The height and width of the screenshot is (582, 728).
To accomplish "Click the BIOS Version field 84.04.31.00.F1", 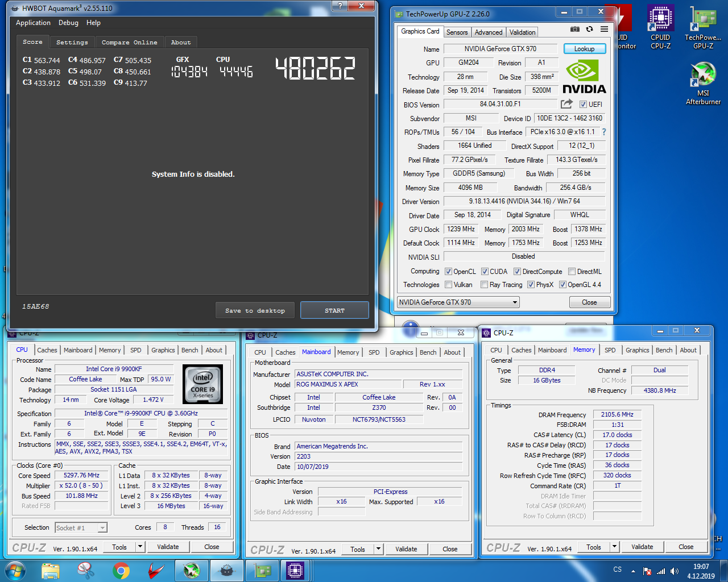I will pos(500,104).
